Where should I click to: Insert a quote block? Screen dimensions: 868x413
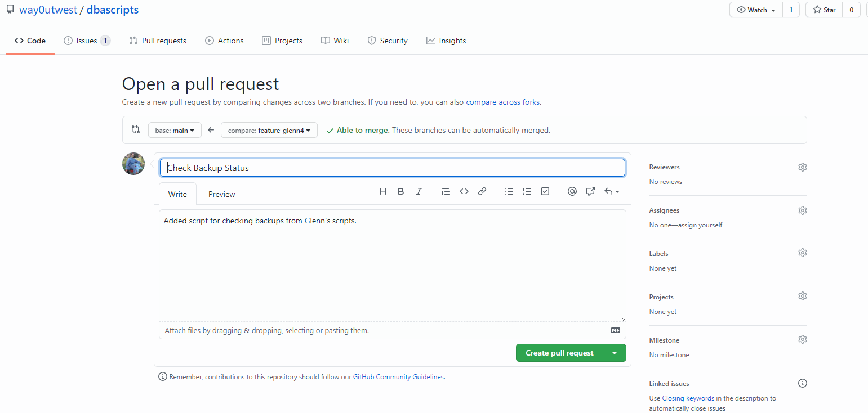click(446, 191)
